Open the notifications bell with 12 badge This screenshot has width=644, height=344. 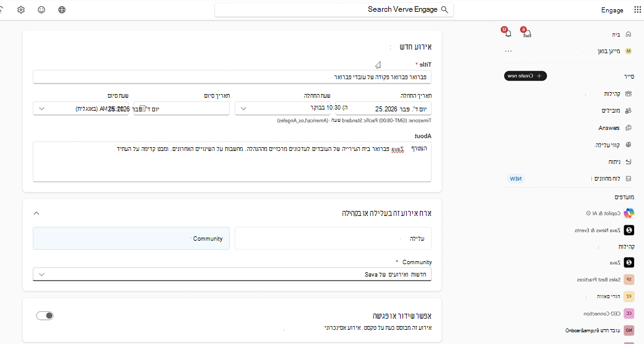tap(508, 33)
